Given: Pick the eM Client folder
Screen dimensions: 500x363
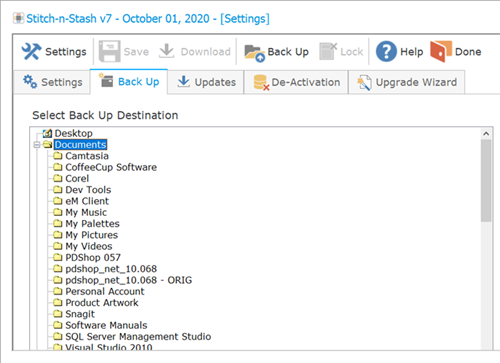Looking at the screenshot, I should click(87, 201).
